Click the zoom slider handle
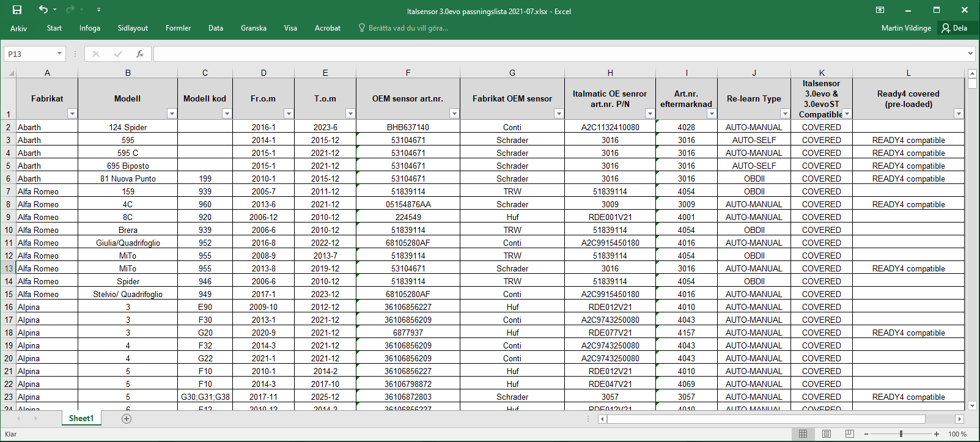This screenshot has width=980, height=442. tap(901, 434)
